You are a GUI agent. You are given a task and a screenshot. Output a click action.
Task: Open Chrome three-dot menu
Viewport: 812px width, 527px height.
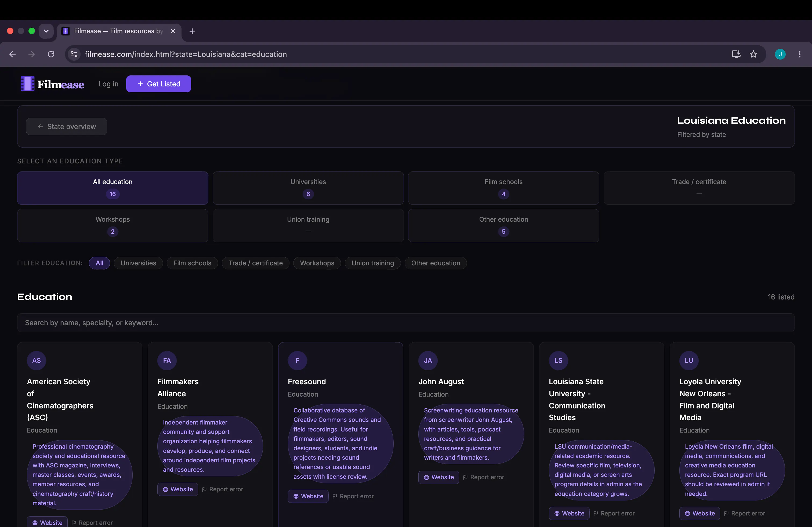799,54
